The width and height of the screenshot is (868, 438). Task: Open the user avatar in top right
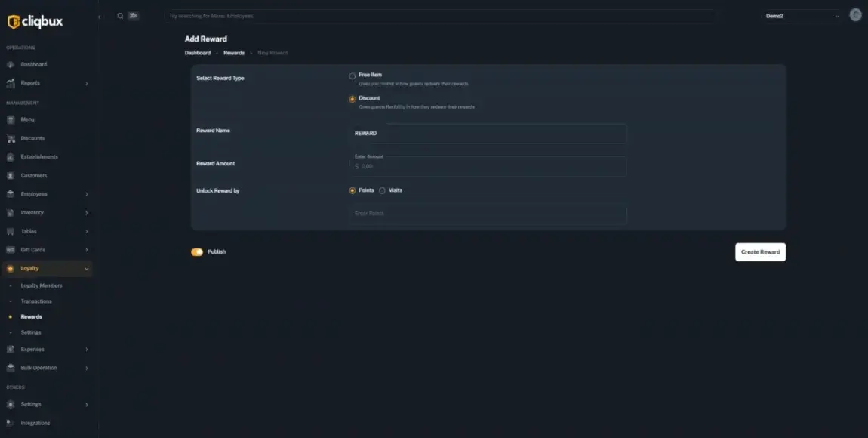[x=855, y=16]
